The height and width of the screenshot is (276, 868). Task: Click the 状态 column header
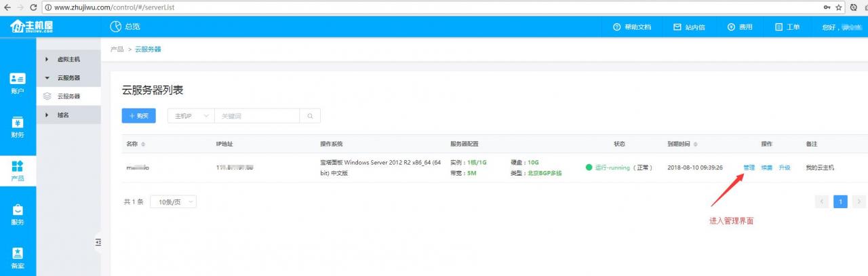(x=619, y=144)
